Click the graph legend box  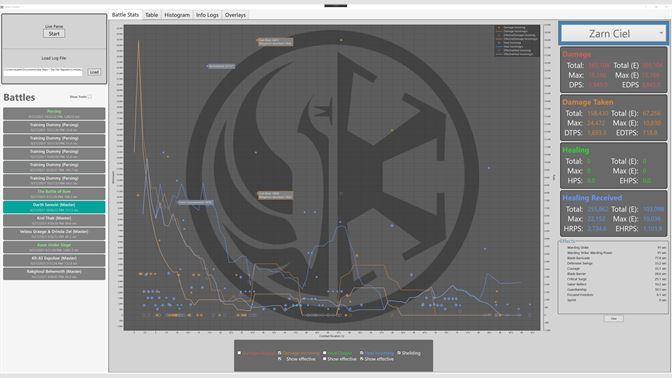pyautogui.click(x=517, y=41)
